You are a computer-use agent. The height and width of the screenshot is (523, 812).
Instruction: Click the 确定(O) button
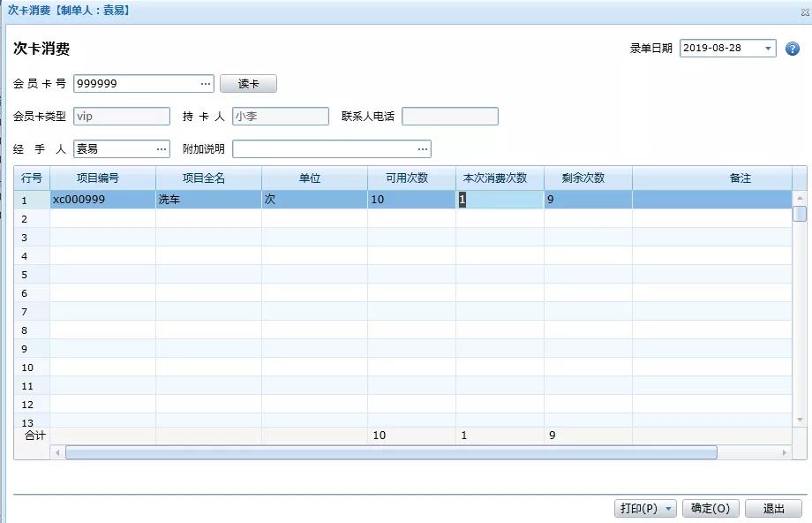710,509
